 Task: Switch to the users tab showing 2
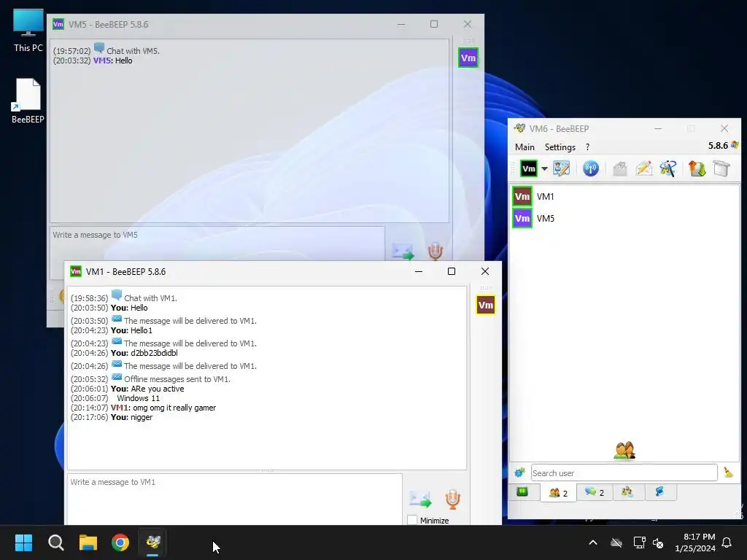(558, 492)
